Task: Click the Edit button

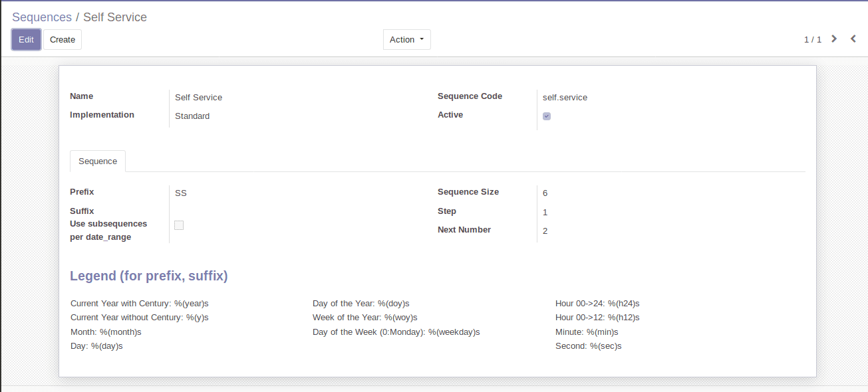Action: (26, 40)
